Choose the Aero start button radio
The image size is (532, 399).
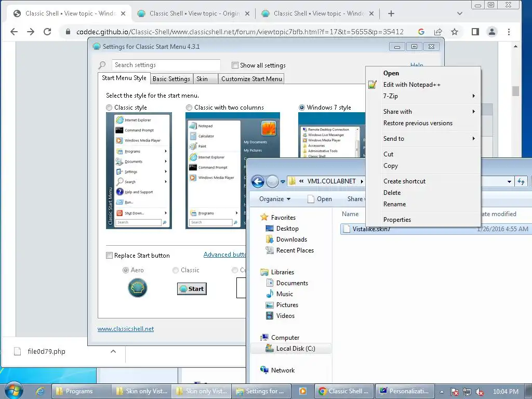[x=126, y=270]
